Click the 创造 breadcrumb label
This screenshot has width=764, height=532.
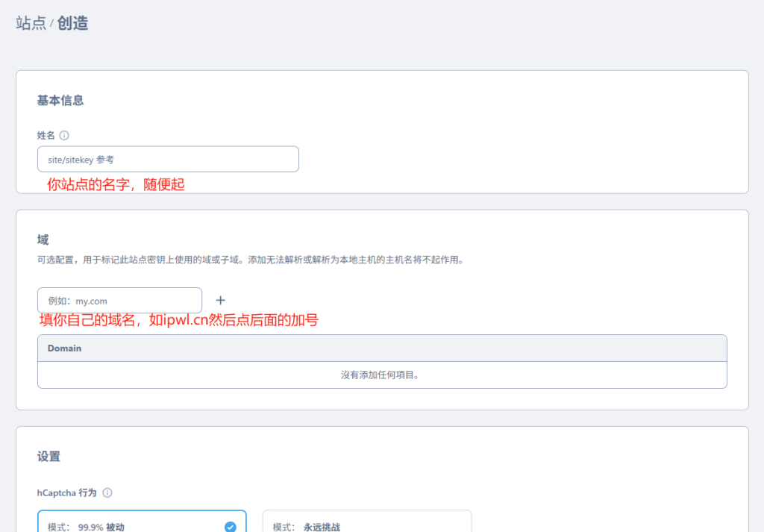[x=71, y=23]
